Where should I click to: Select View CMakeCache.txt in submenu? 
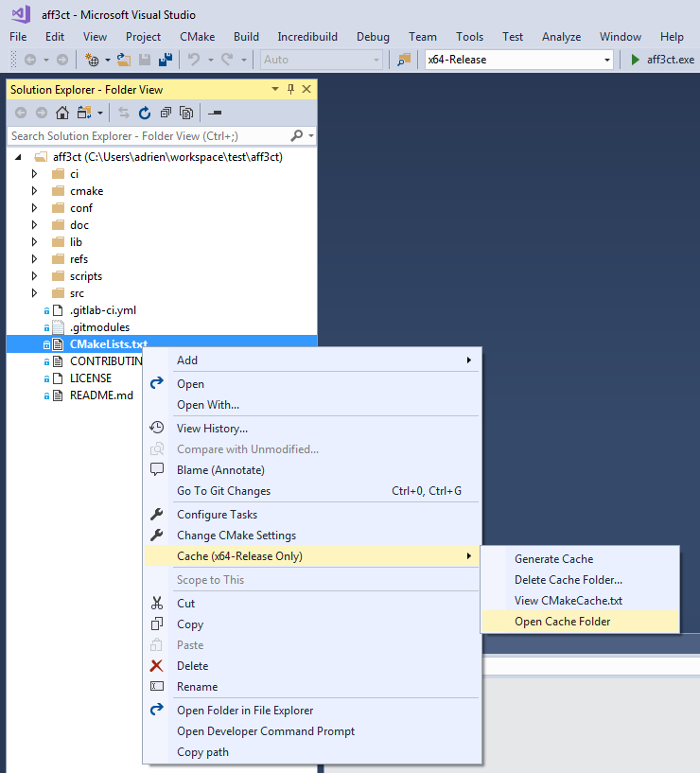tap(580, 601)
